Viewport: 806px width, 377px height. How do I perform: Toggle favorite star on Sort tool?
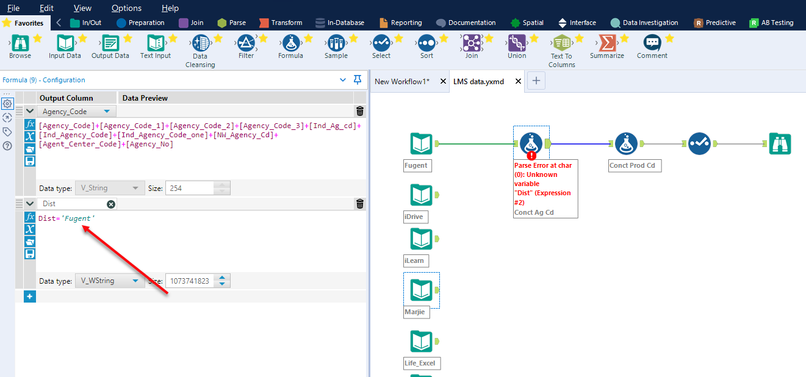[444, 38]
